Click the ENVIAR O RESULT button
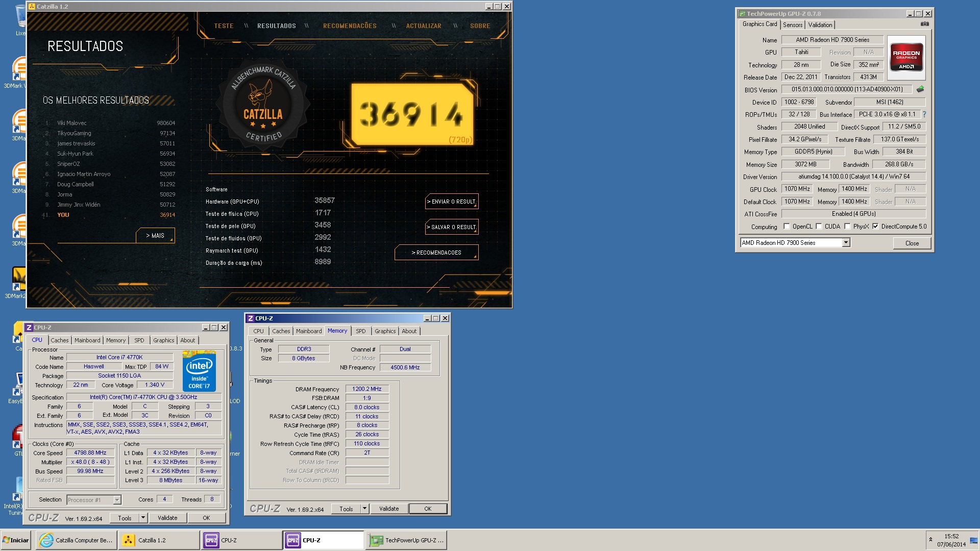 pyautogui.click(x=452, y=202)
